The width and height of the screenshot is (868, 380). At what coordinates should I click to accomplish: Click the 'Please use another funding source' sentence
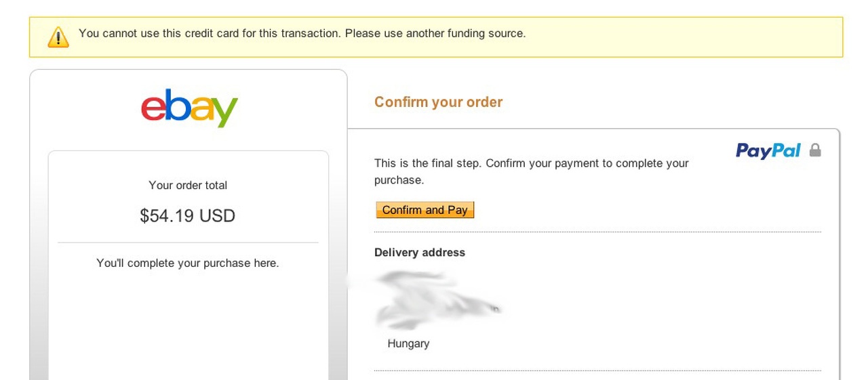point(435,33)
